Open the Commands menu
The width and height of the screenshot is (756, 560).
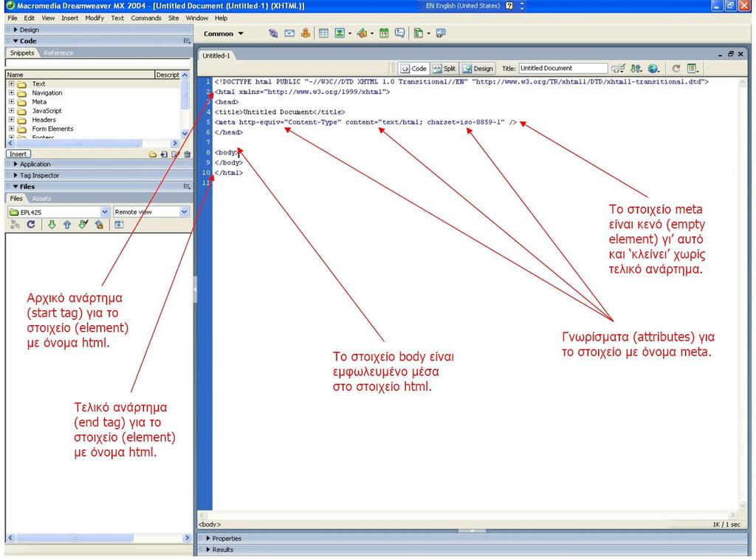pyautogui.click(x=146, y=18)
